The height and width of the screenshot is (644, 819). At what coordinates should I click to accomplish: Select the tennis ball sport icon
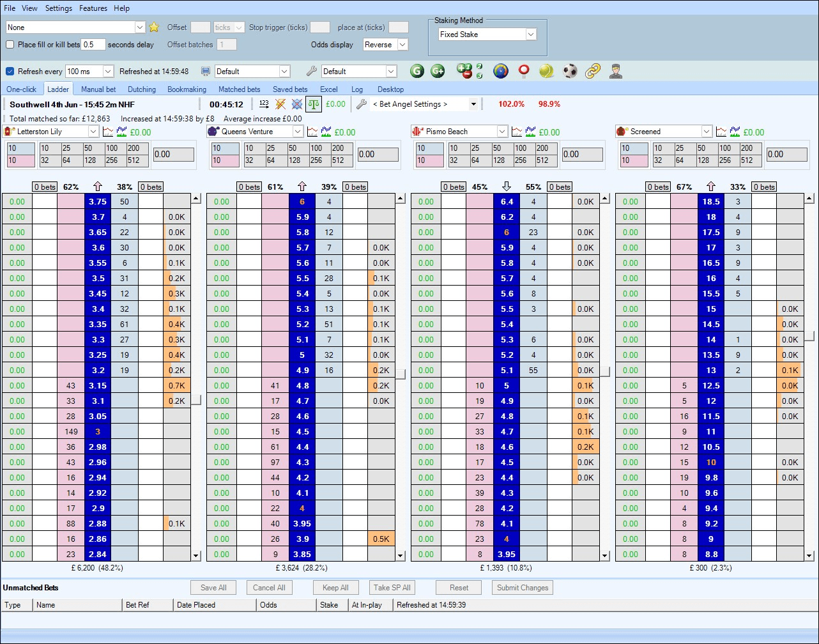point(546,72)
